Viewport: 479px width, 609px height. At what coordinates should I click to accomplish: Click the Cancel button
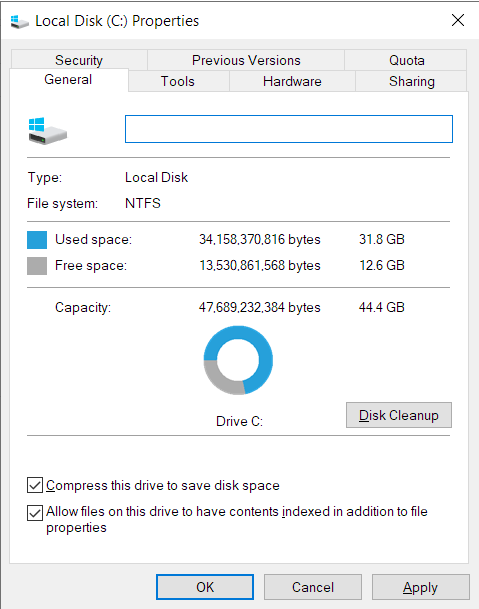point(313,587)
